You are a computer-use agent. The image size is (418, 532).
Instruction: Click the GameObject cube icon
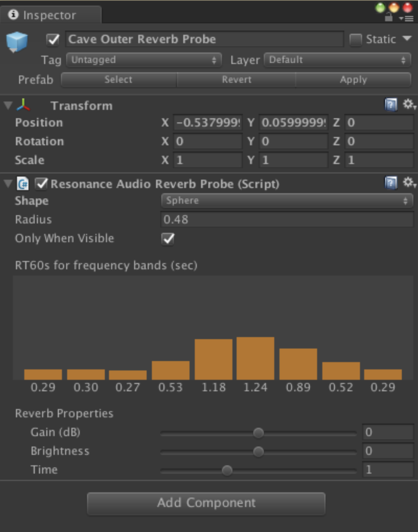point(17,42)
